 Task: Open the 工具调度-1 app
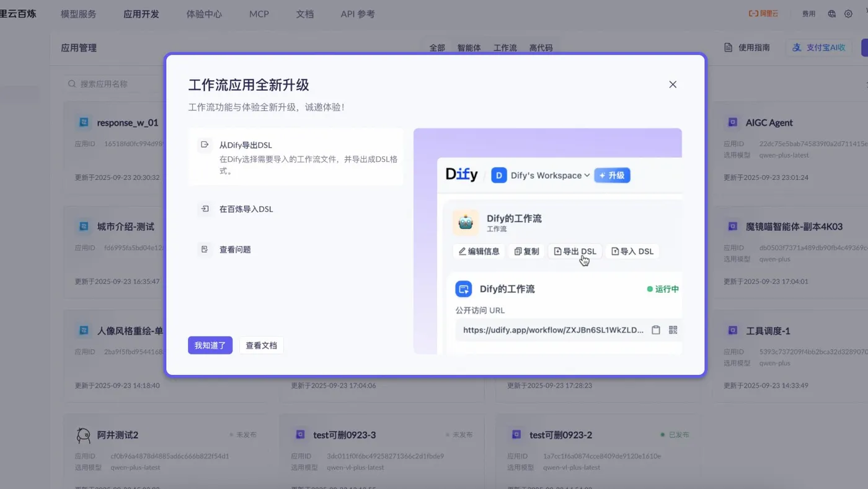coord(768,331)
